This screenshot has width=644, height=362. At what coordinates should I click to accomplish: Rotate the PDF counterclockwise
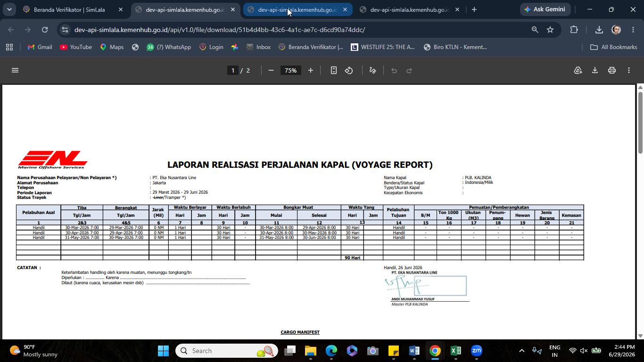pyautogui.click(x=349, y=70)
